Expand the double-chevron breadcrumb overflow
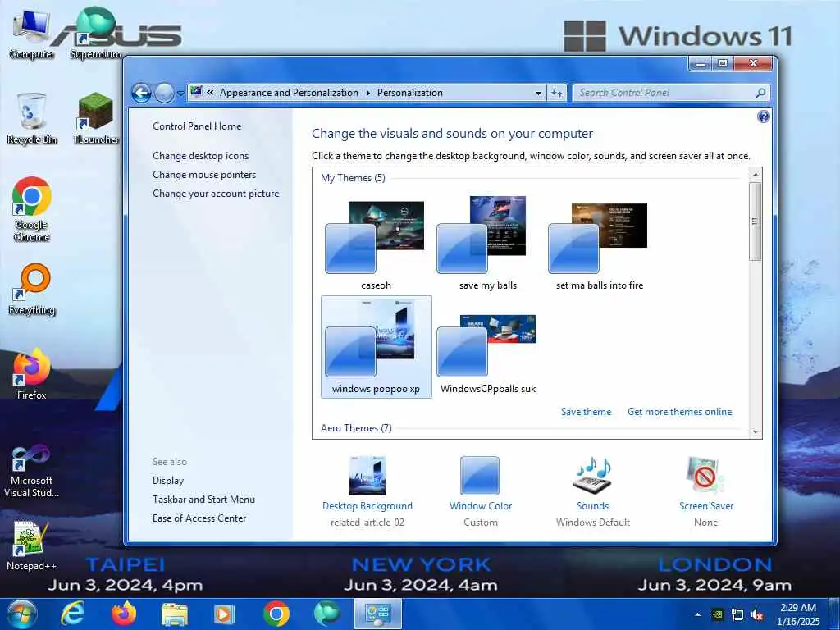This screenshot has height=630, width=840. pos(211,92)
